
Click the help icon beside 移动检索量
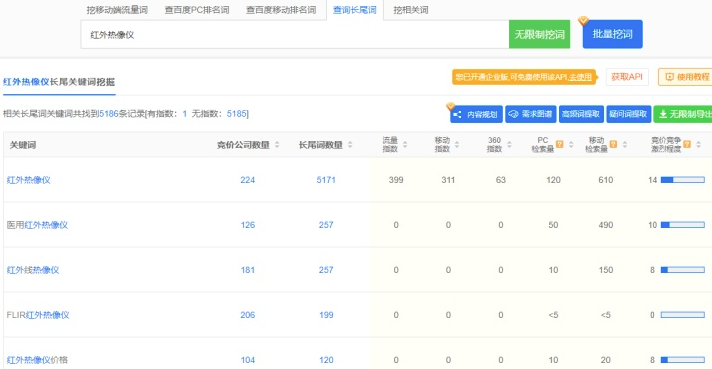613,144
